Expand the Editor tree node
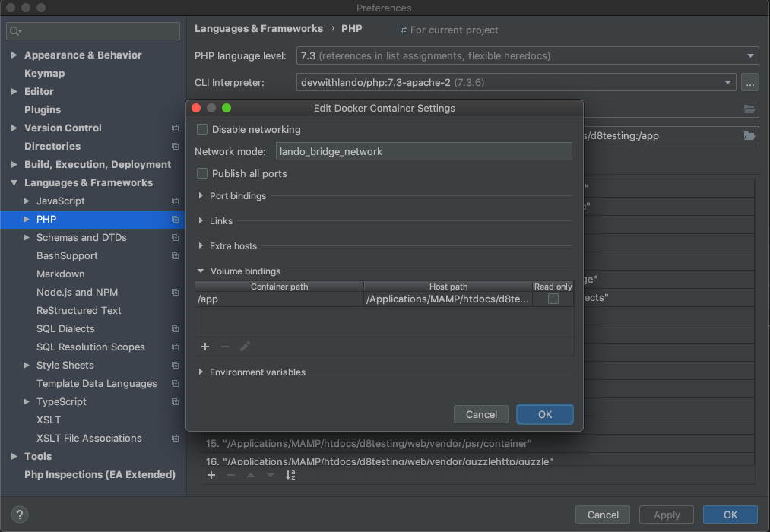770x532 pixels. (14, 92)
